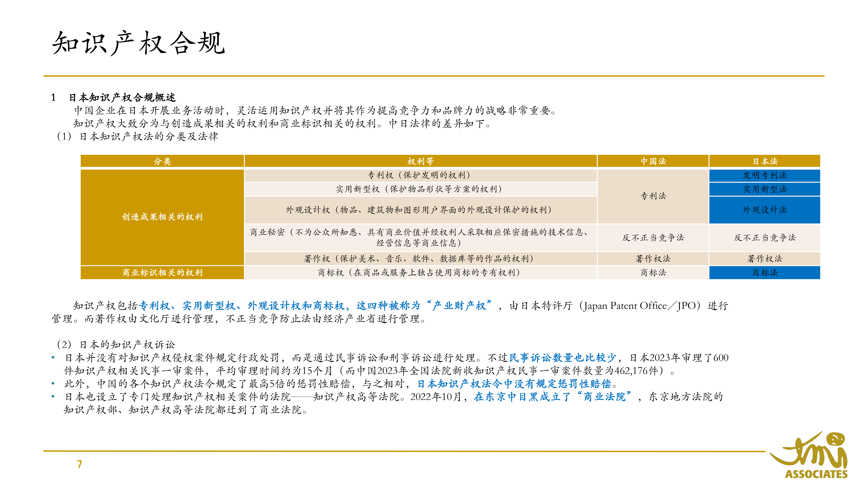Click the subheading 日本的知识产权诉讼
Viewport: 868px width, 488px height.
point(127,345)
